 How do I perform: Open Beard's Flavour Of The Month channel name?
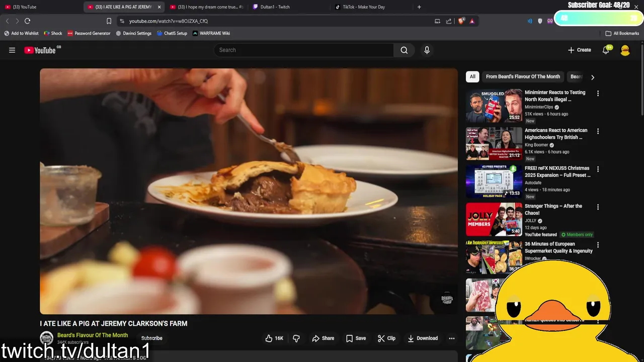tap(93, 335)
